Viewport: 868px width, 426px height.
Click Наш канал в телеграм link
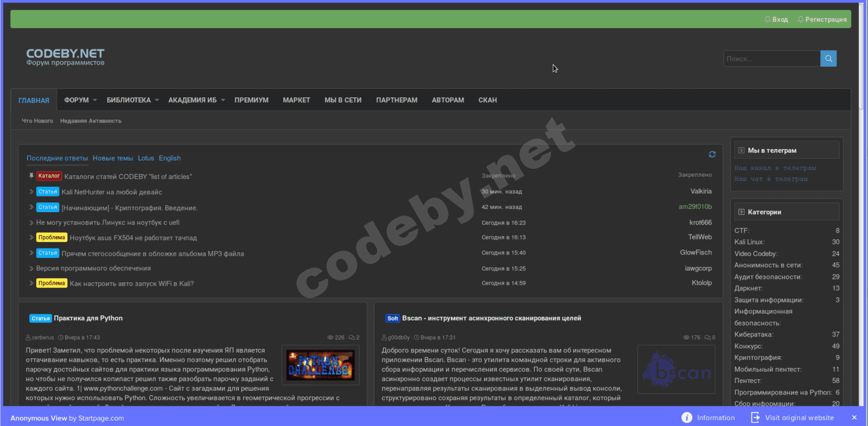775,168
